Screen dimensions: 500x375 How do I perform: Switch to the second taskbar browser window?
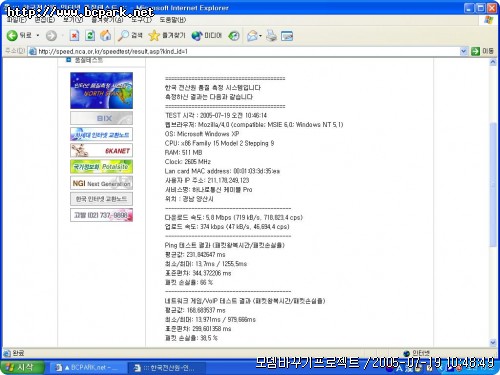pyautogui.click(x=167, y=368)
